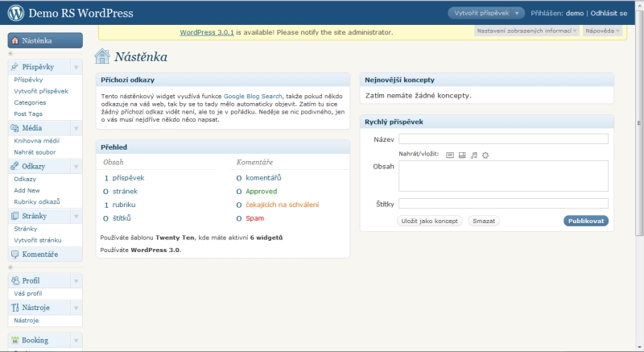Click the WordPress logo in header
The image size is (644, 352).
16,13
